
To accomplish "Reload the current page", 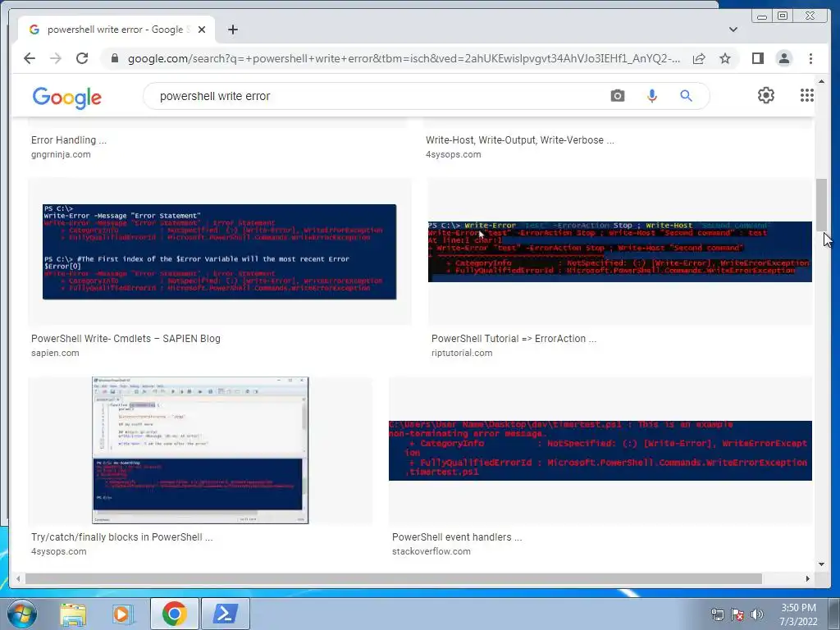I will (82, 58).
